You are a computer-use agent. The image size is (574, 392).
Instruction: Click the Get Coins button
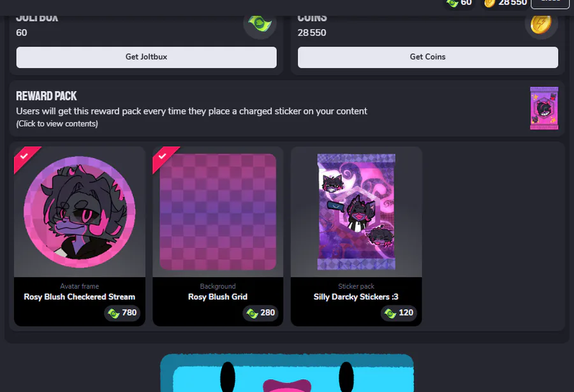427,57
